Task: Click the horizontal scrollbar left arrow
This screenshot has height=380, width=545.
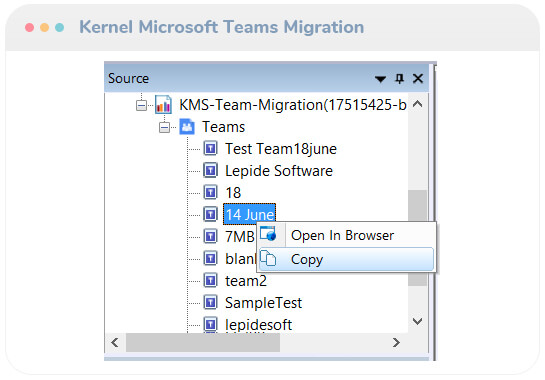Action: click(x=115, y=342)
